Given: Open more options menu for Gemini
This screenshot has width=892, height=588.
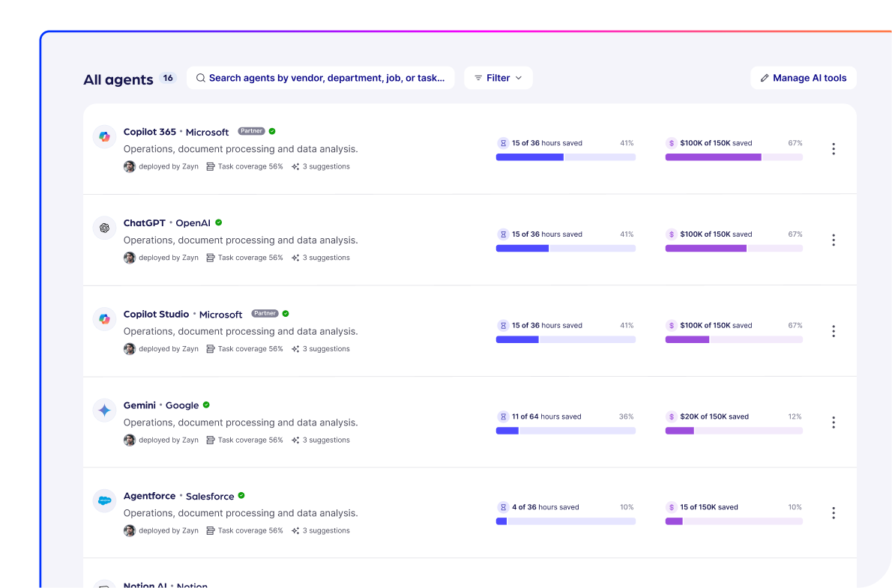Looking at the screenshot, I should click(x=833, y=422).
